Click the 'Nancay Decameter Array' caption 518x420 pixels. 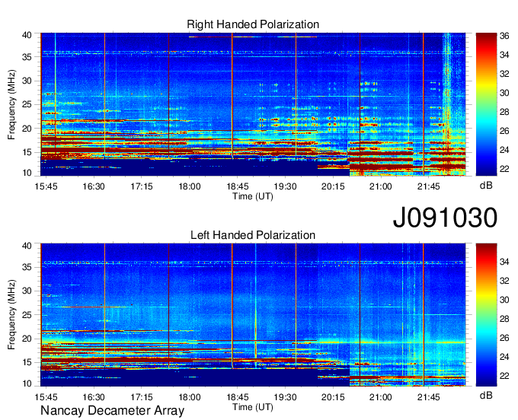[112, 411]
